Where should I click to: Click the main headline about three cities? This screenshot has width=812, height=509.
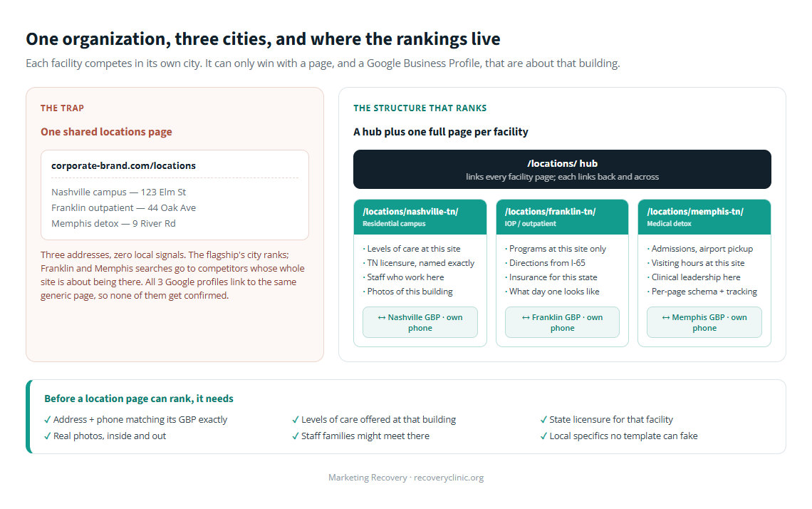263,39
